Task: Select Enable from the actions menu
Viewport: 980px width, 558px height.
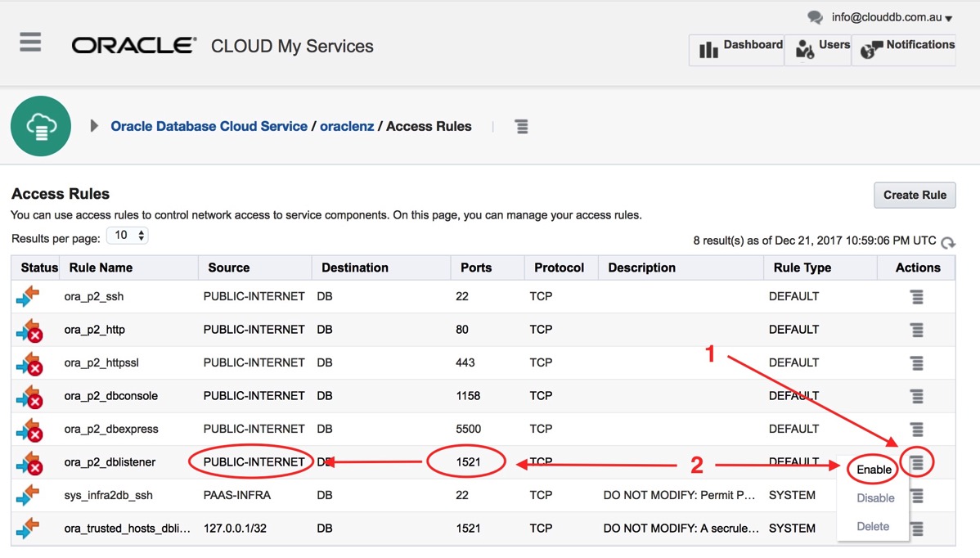Action: [874, 470]
